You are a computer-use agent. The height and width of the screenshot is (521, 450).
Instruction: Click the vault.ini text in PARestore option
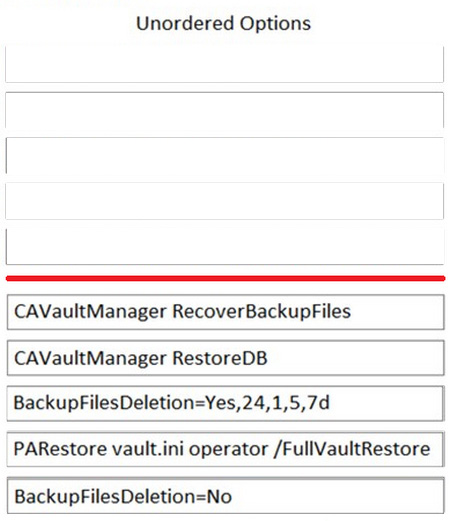click(x=148, y=449)
